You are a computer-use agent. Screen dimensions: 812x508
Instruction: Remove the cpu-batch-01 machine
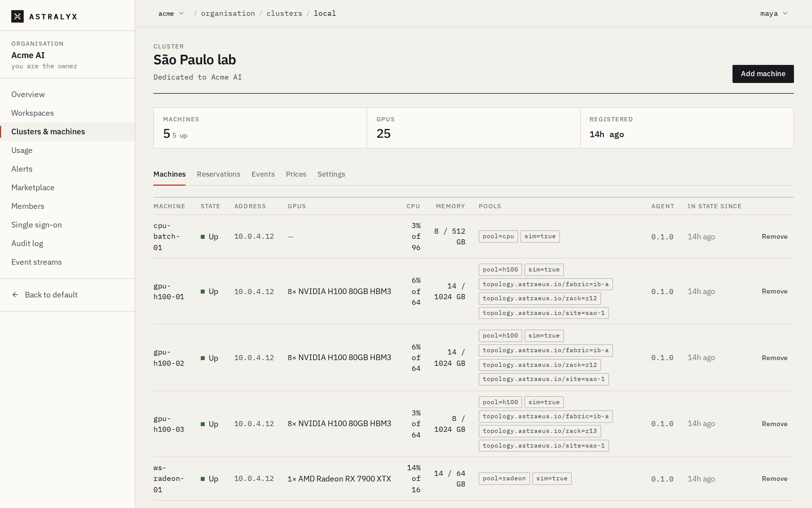click(x=775, y=237)
